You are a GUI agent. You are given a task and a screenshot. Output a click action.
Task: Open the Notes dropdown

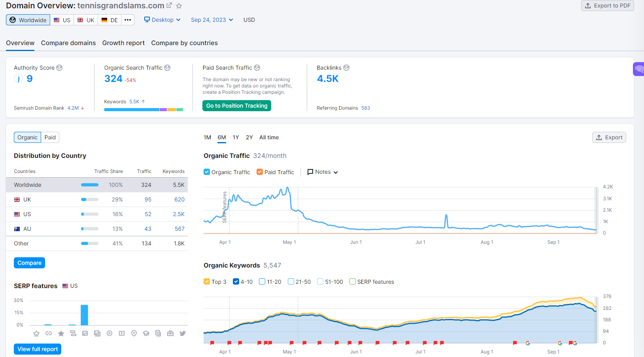pos(323,172)
